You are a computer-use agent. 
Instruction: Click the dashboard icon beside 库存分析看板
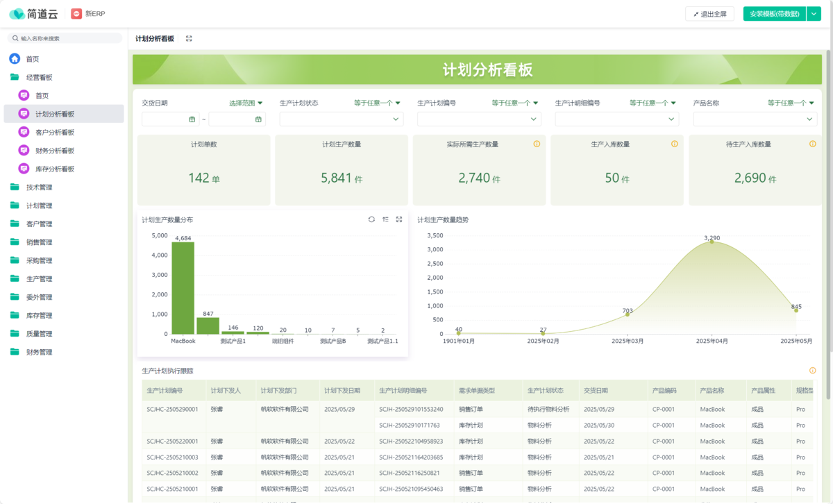[24, 169]
